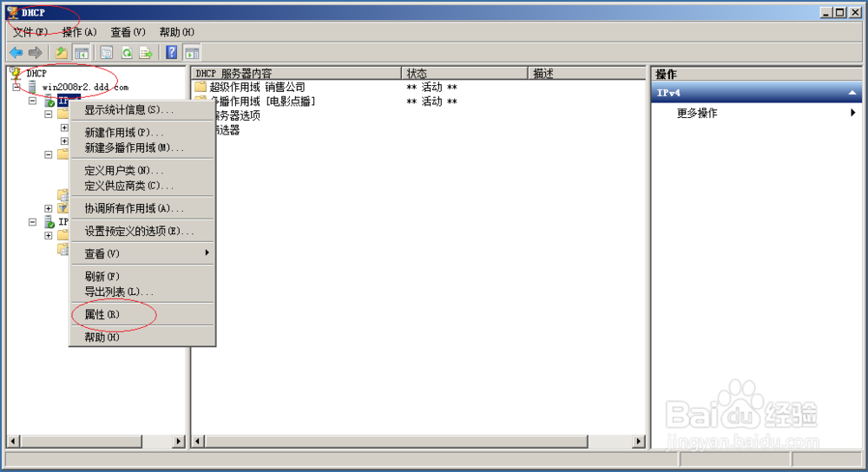Click the 活动 status of 多播作用域 row
This screenshot has height=472, width=868.
[431, 102]
